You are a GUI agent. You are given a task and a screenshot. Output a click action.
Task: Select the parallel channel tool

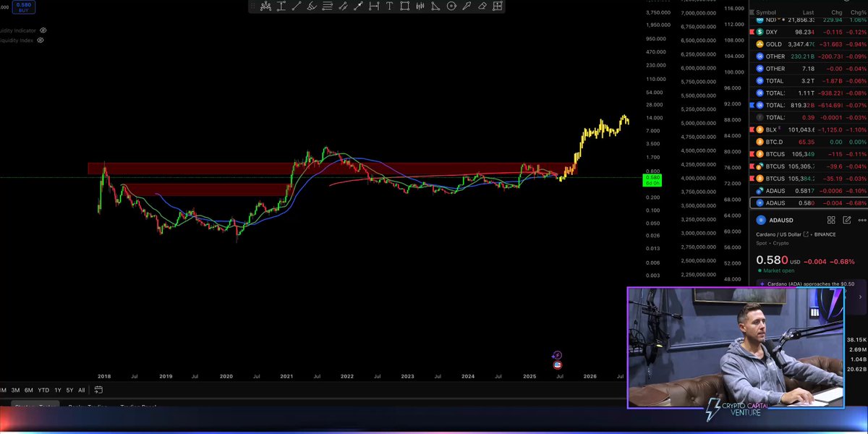[343, 6]
